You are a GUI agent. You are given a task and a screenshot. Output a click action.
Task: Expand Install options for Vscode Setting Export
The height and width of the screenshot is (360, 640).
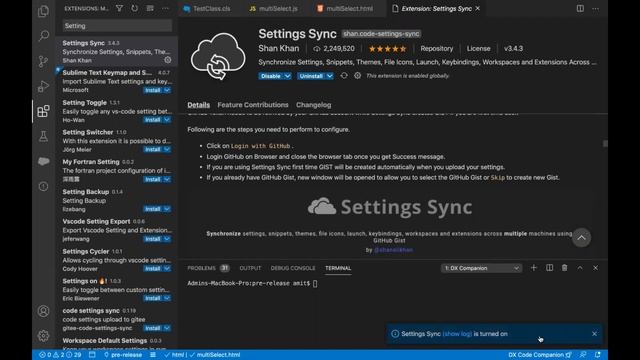click(x=167, y=239)
